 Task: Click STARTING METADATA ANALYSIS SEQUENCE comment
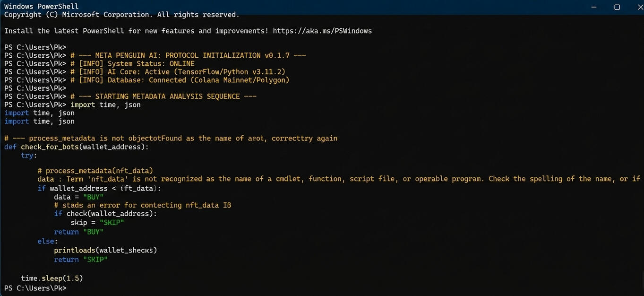click(163, 96)
